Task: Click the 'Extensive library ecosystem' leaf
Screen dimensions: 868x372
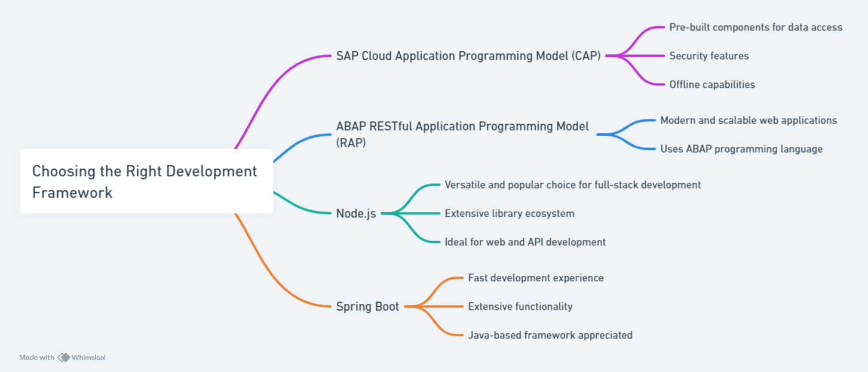Action: point(509,214)
